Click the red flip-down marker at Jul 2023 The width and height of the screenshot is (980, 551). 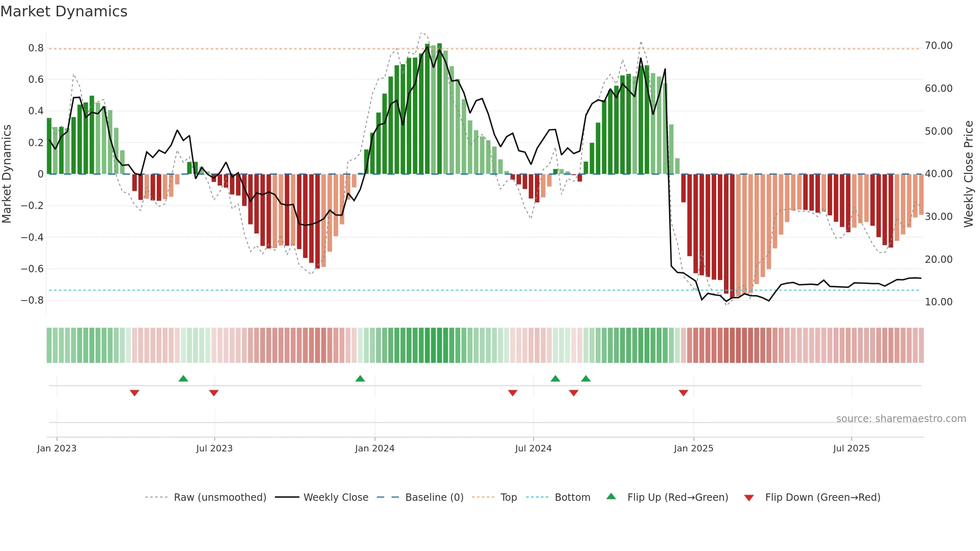point(214,393)
